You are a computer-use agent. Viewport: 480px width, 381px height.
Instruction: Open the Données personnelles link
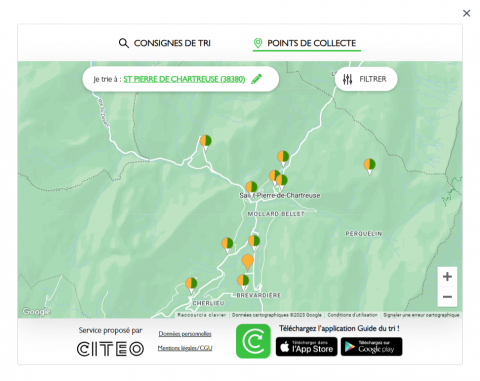tap(185, 334)
